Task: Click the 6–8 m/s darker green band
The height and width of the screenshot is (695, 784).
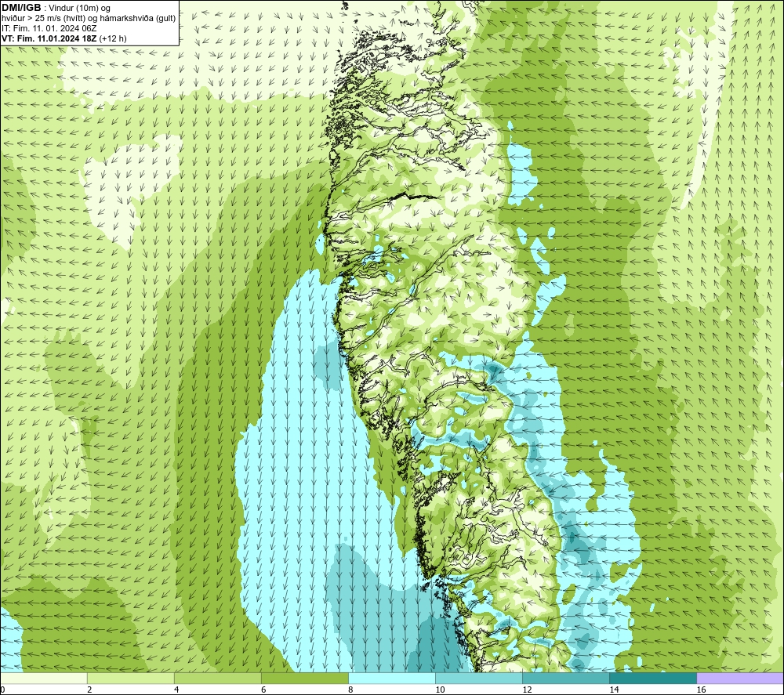Action: [305, 678]
